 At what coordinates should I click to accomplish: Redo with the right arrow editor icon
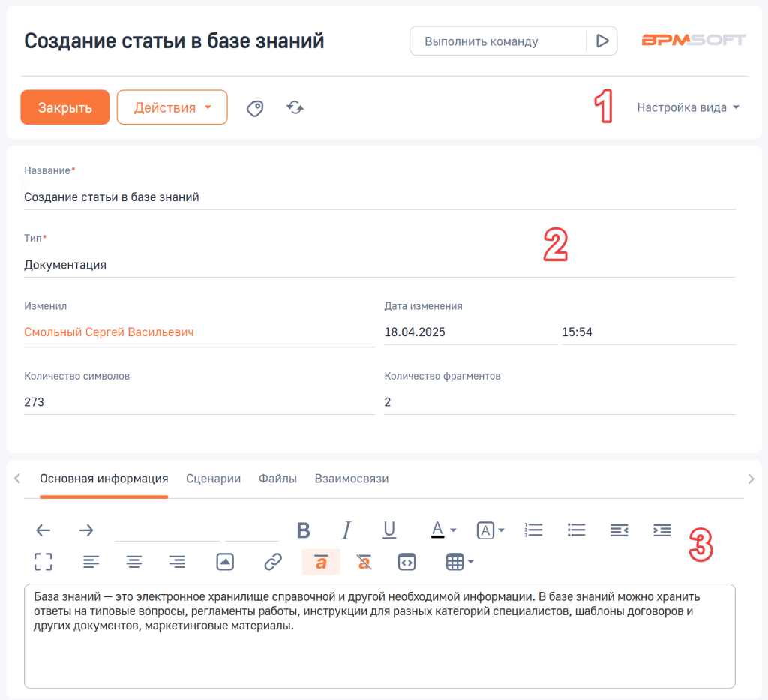tap(86, 530)
